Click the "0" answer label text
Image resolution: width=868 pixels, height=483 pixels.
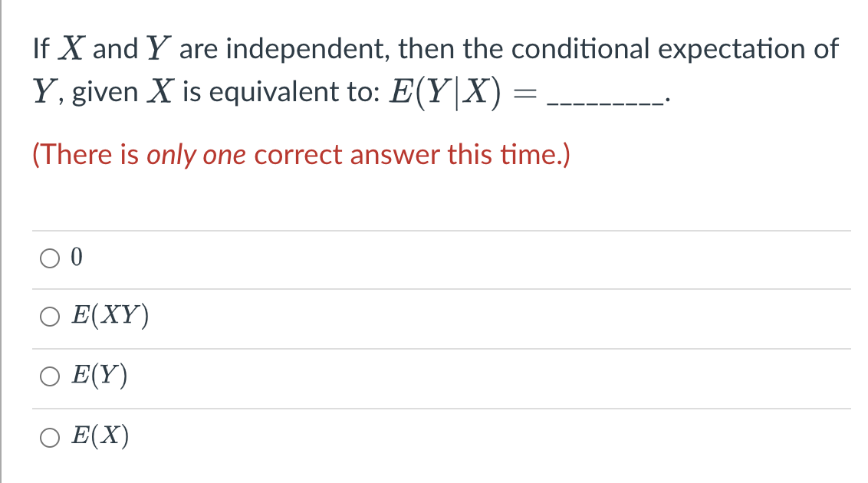click(x=77, y=258)
